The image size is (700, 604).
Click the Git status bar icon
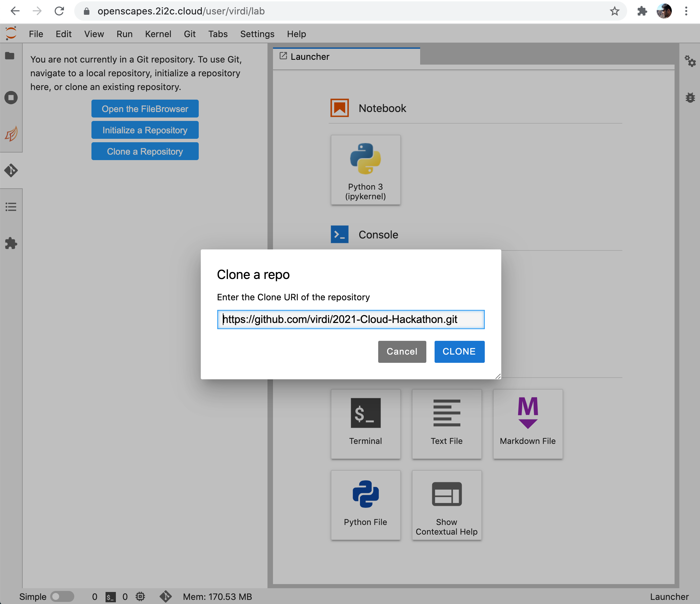[165, 596]
